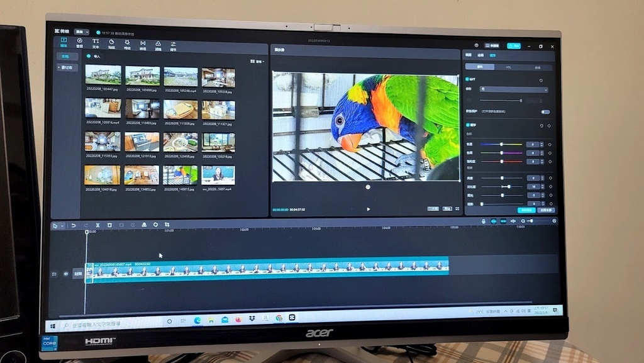Select the 调节 (Adjust) tab in right panel

point(493,55)
